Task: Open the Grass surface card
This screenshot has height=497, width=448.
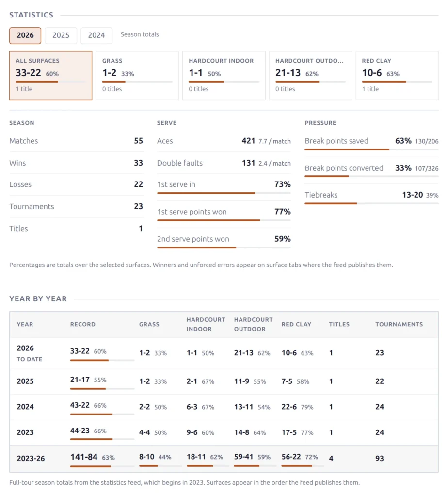Action: 137,76
